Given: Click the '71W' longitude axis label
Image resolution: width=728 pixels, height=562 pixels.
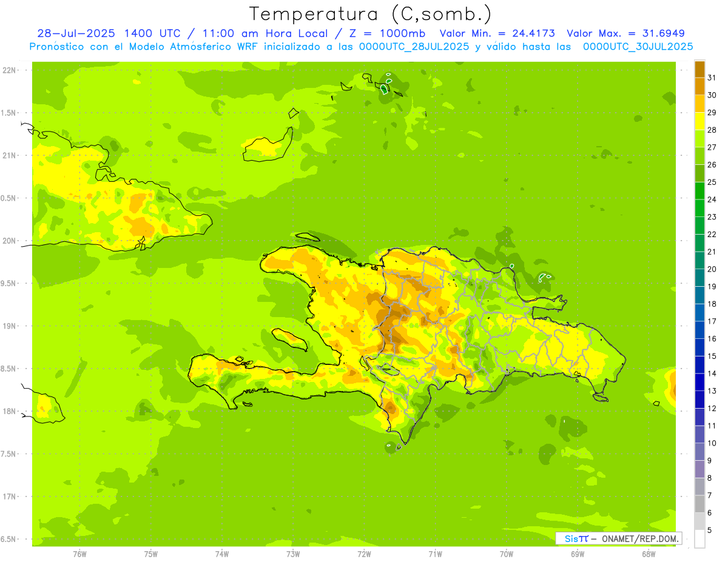Looking at the screenshot, I should [x=435, y=554].
